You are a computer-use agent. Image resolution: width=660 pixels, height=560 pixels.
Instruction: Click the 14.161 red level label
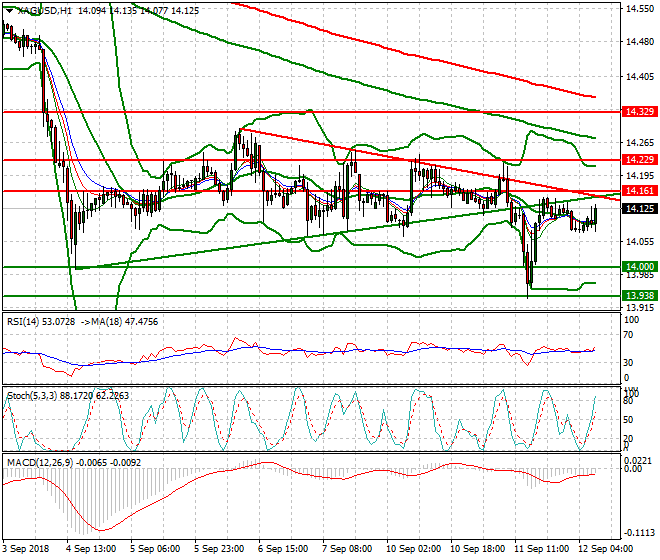click(640, 191)
